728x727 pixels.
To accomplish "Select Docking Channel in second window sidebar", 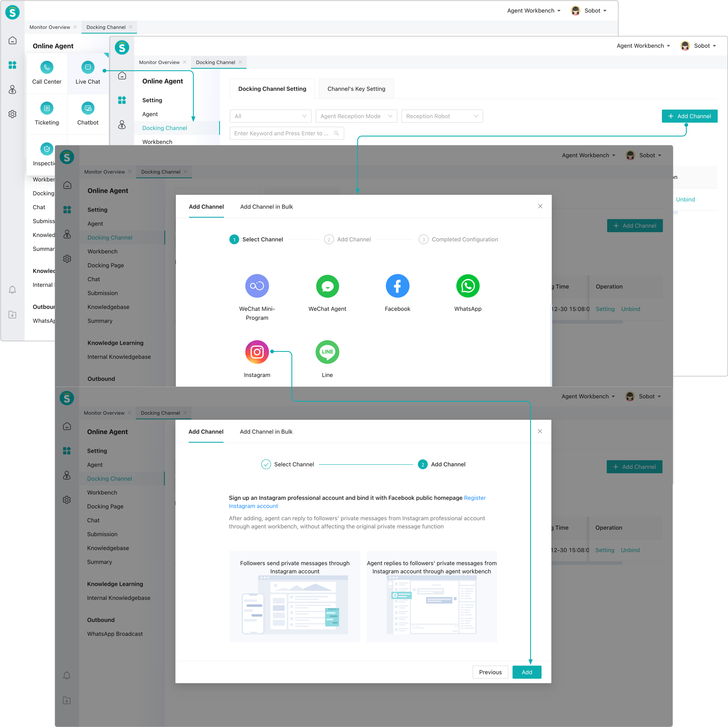I will click(177, 128).
